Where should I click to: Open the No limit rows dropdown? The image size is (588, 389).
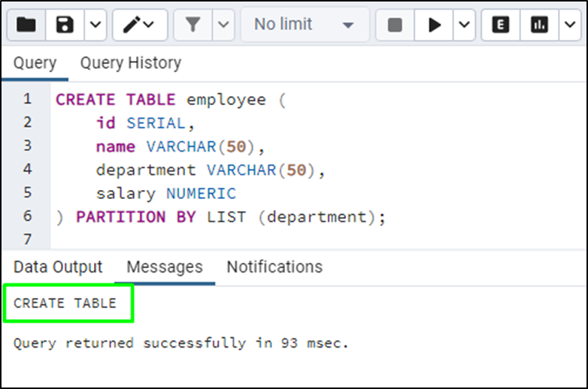(305, 25)
